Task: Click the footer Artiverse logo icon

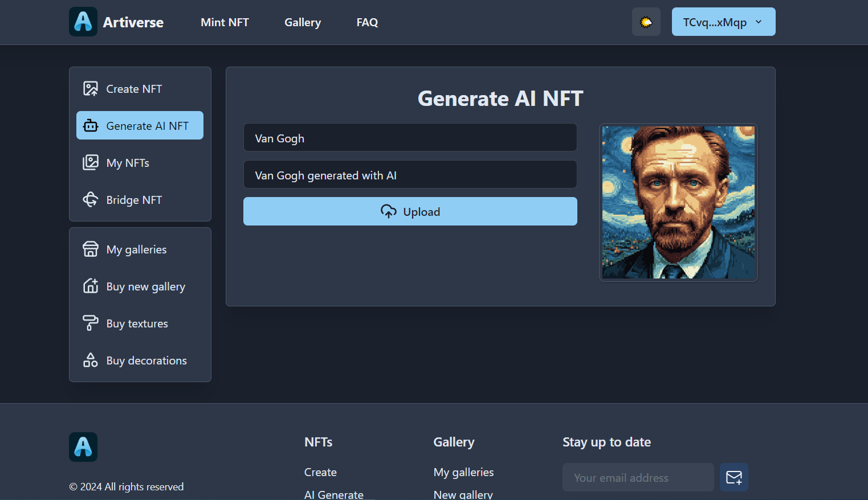Action: coord(83,446)
